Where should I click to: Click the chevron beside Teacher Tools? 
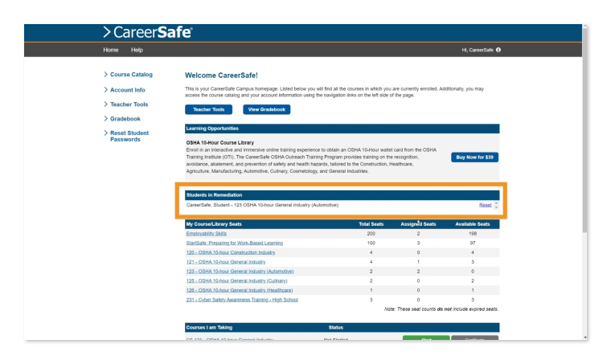(x=105, y=104)
